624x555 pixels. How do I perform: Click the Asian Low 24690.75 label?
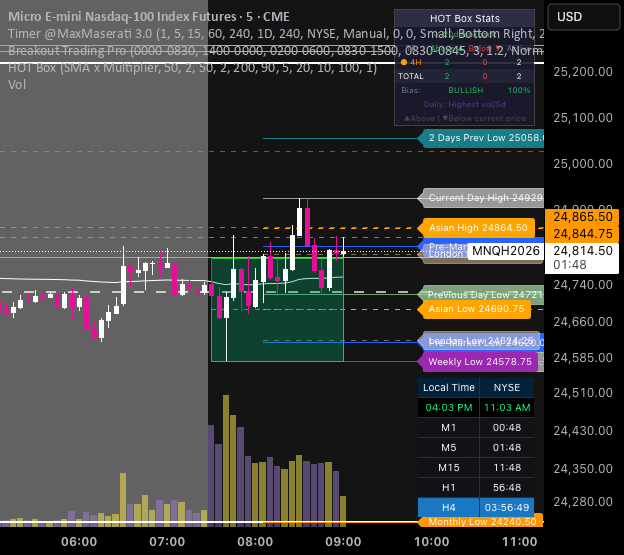(x=474, y=309)
